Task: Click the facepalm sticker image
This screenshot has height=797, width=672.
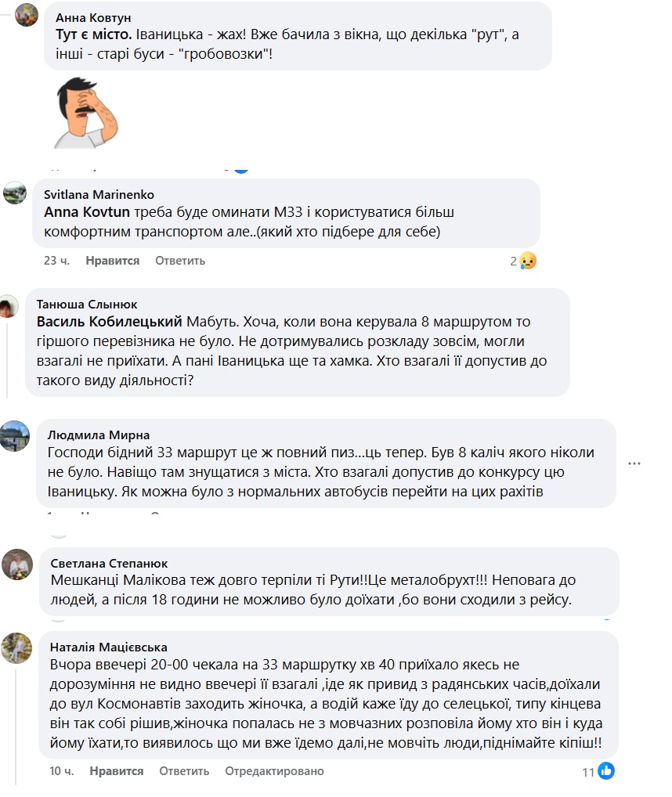Action: pos(86,112)
